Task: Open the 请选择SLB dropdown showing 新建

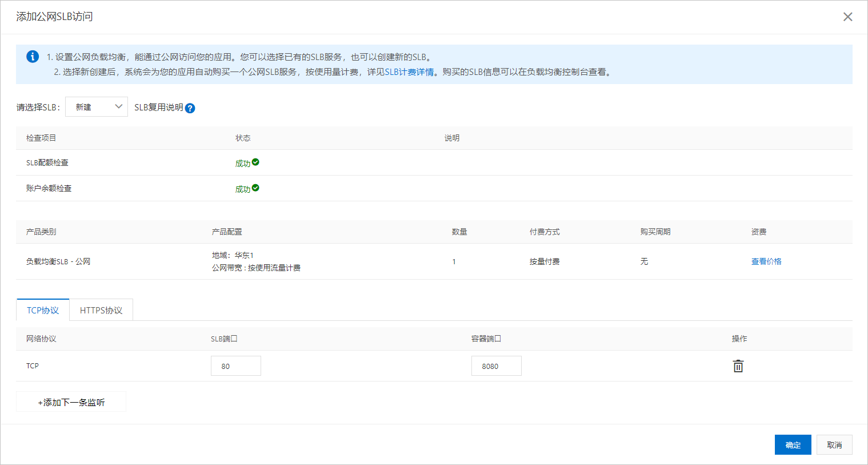Action: [x=97, y=107]
